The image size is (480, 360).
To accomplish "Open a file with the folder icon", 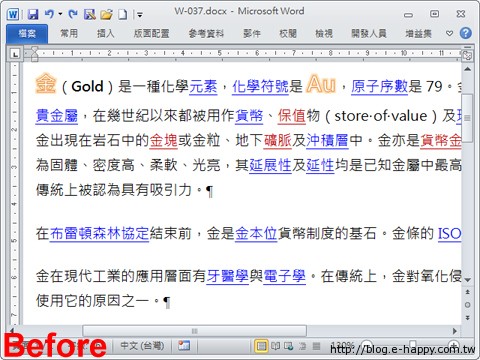I will [107, 14].
